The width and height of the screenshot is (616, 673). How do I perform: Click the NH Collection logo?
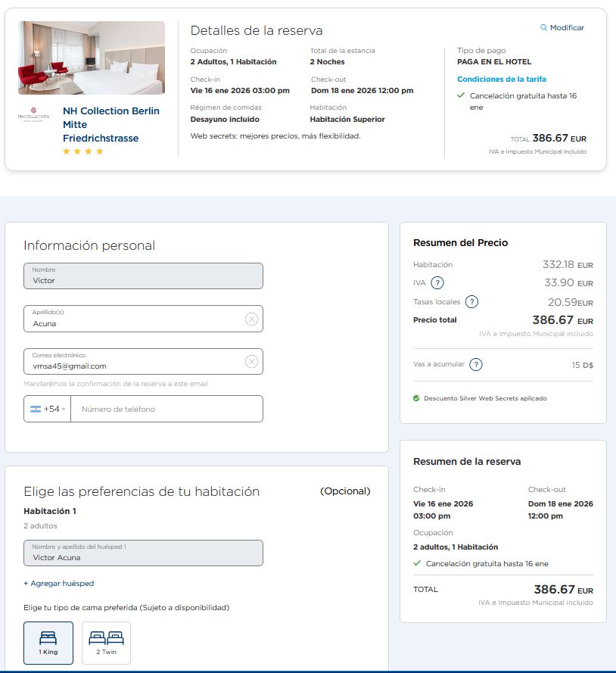click(33, 117)
